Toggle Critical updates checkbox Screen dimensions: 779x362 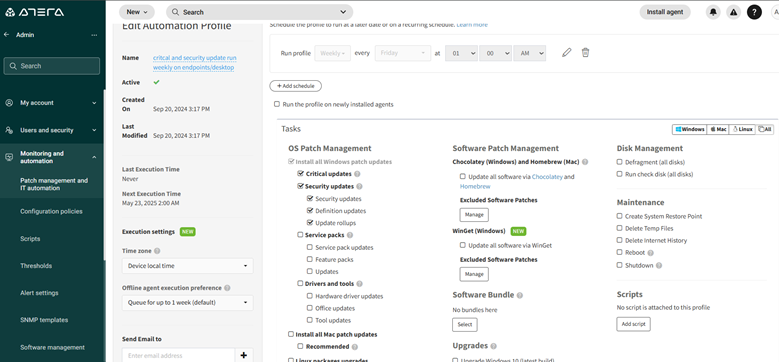(300, 174)
